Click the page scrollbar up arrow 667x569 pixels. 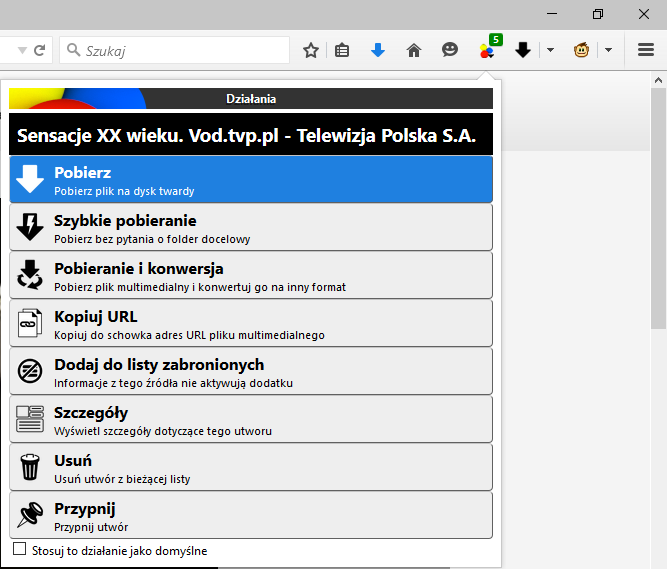(x=658, y=80)
